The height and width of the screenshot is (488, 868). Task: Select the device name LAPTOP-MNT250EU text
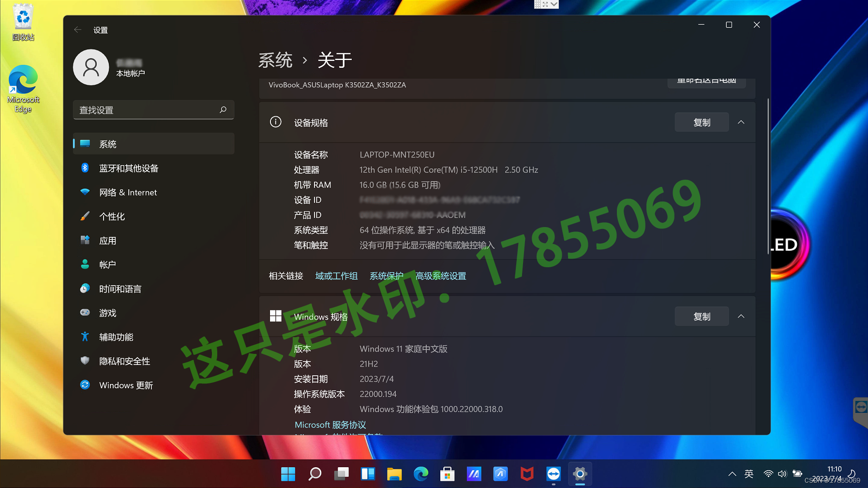pos(397,155)
